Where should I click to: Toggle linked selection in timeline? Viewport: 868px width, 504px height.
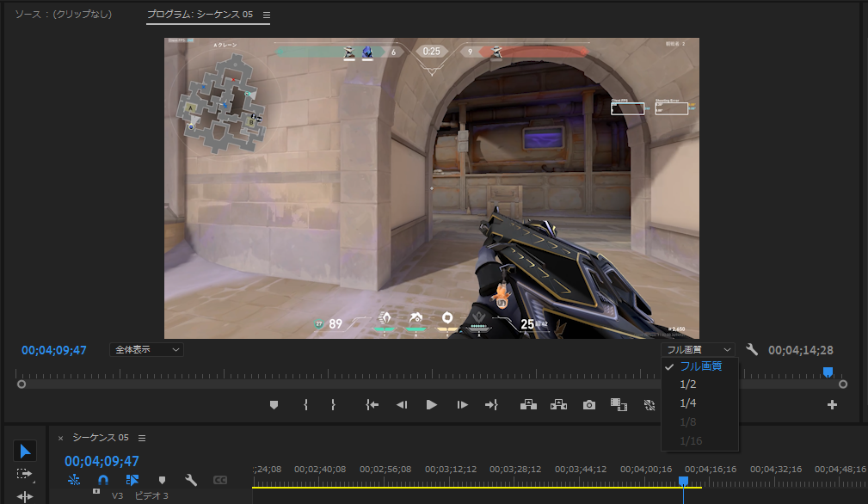(x=132, y=480)
